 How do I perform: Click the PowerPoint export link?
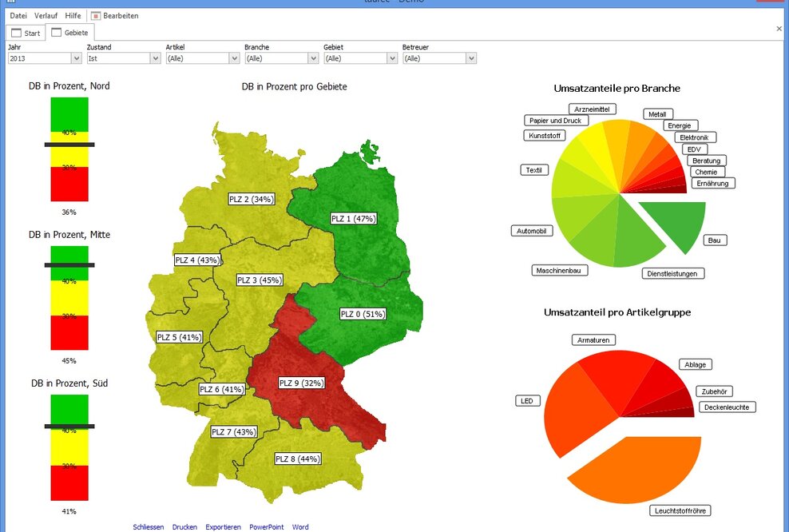[266, 526]
